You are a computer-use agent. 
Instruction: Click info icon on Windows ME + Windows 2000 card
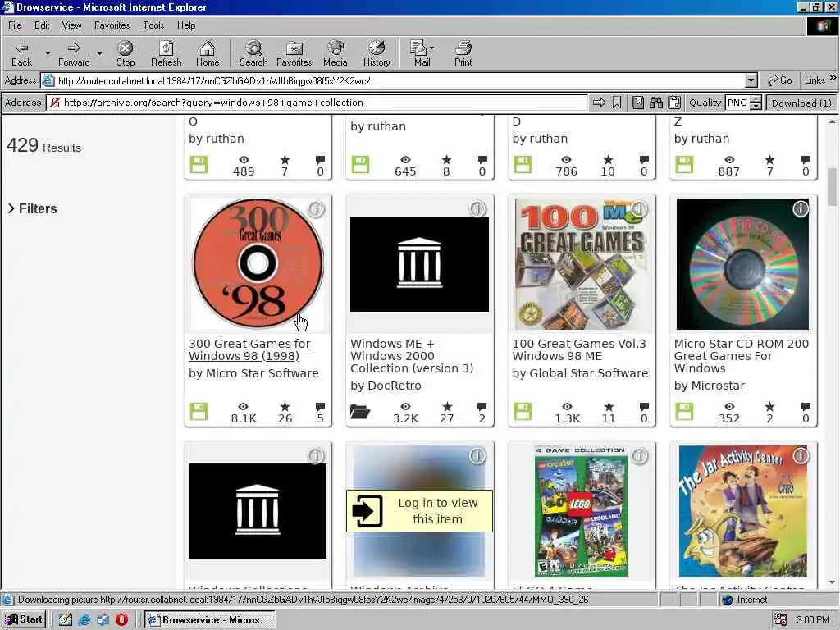click(x=477, y=209)
